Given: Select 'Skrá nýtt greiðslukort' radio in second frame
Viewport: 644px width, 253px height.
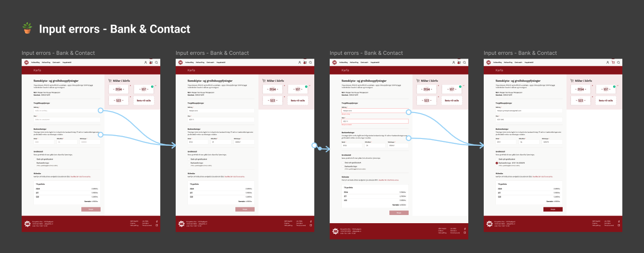Looking at the screenshot, I should [x=189, y=159].
